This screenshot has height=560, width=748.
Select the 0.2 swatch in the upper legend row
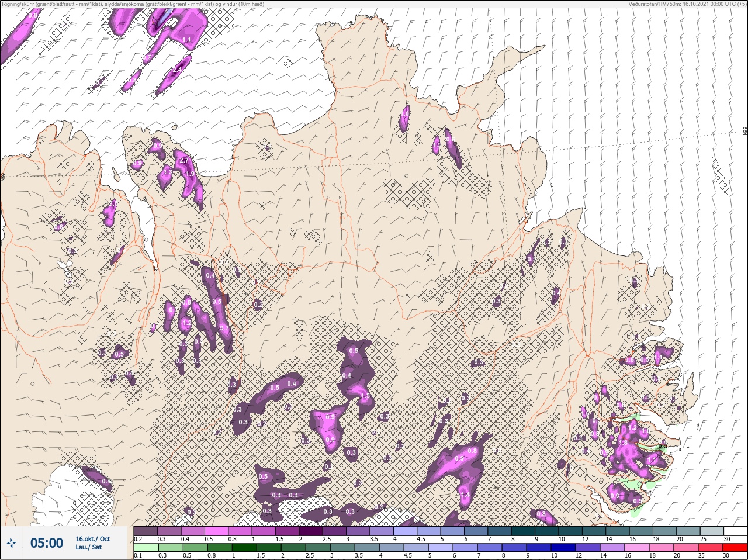point(146,531)
